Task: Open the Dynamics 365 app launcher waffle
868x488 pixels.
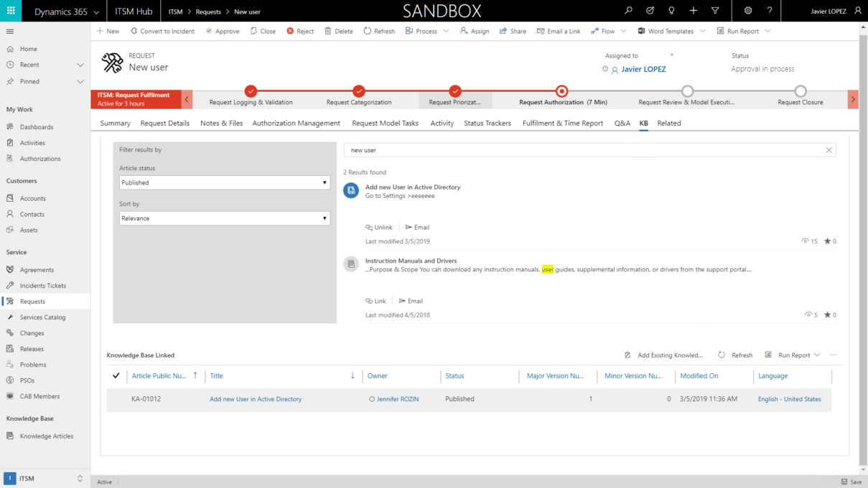Action: [11, 11]
